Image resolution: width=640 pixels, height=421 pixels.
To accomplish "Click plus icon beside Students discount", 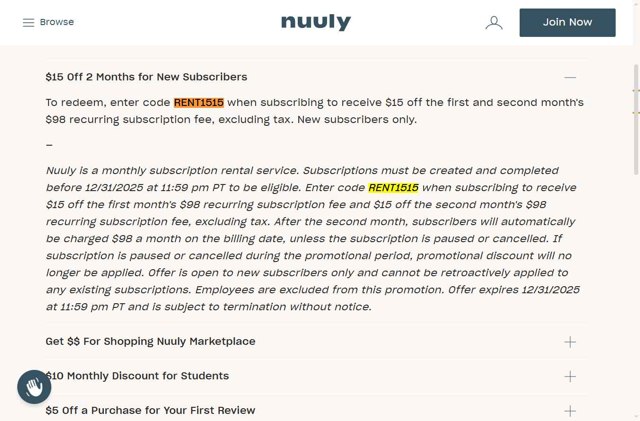I will click(x=570, y=376).
